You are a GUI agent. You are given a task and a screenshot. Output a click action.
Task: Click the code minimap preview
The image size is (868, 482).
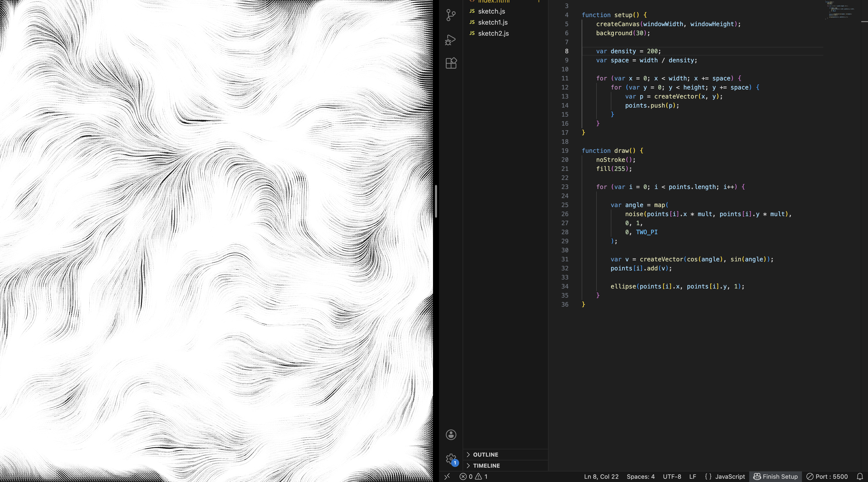point(840,10)
